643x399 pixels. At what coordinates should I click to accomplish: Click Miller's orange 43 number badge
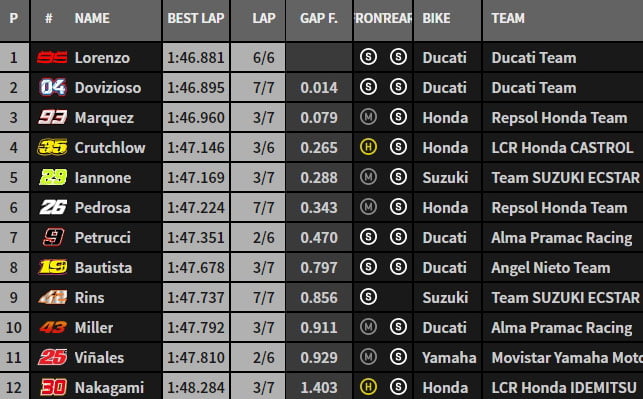[x=53, y=327]
